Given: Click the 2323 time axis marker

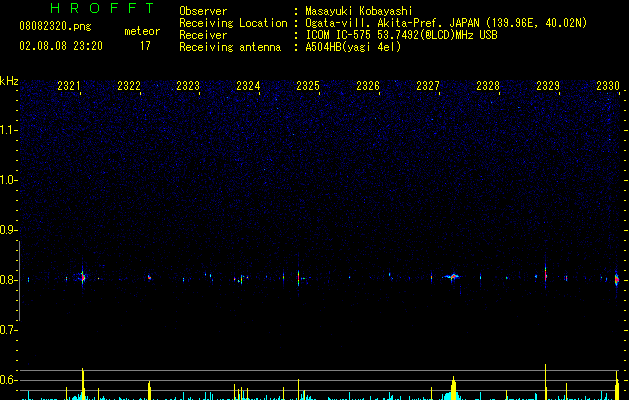Looking at the screenshot, I should (188, 86).
